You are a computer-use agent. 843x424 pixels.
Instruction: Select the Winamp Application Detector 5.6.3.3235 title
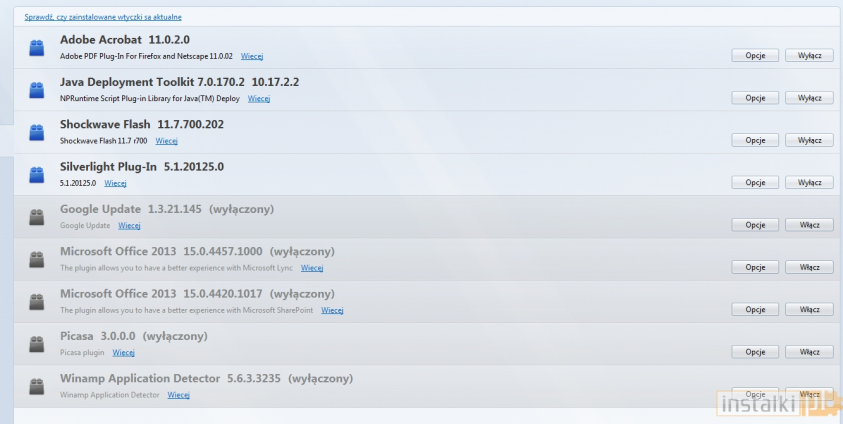coord(206,379)
